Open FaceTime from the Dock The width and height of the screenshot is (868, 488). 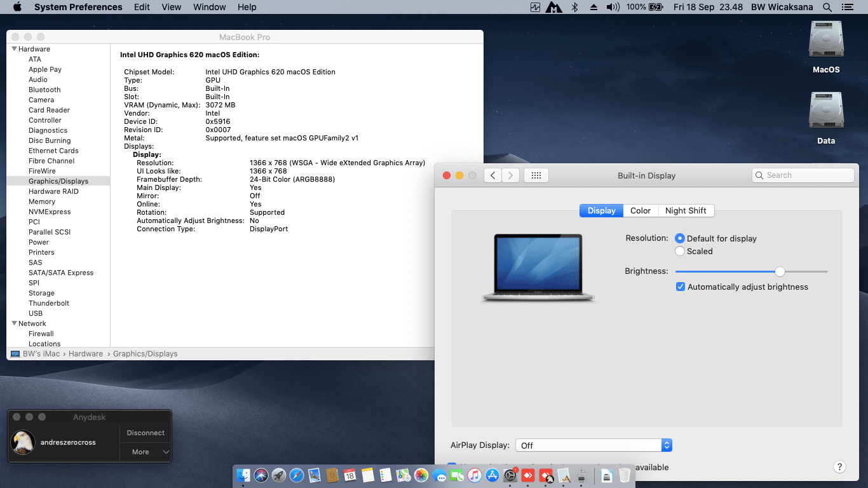[x=456, y=475]
